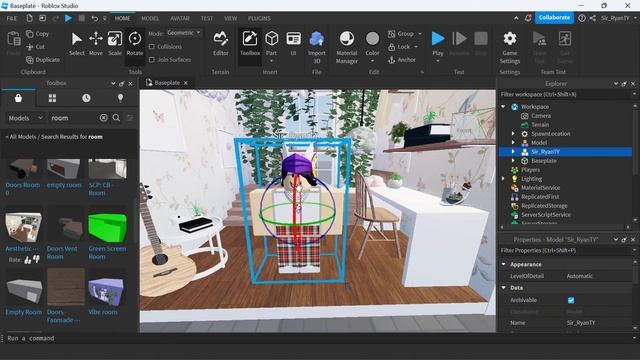Expand the Sir_RyanTY node arrow
The height and width of the screenshot is (360, 640).
[x=513, y=151]
